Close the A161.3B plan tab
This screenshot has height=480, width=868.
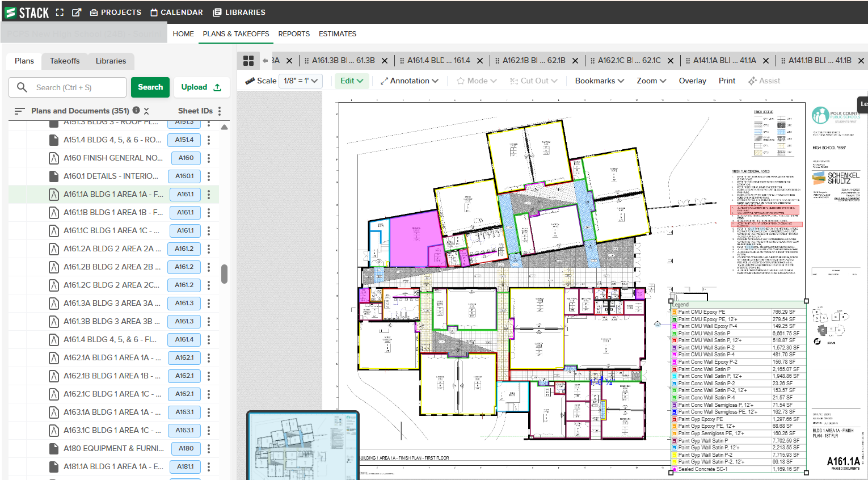tap(385, 61)
